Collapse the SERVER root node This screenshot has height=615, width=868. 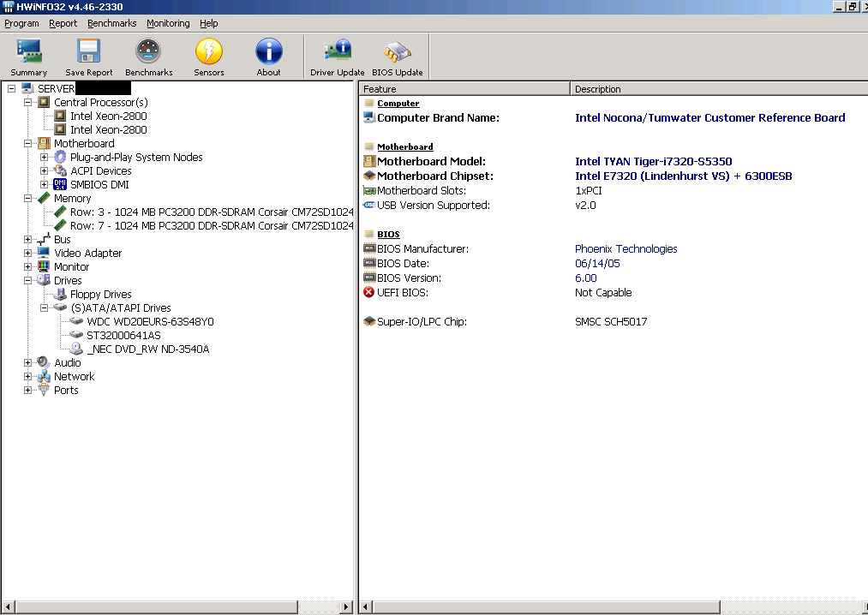coord(11,88)
